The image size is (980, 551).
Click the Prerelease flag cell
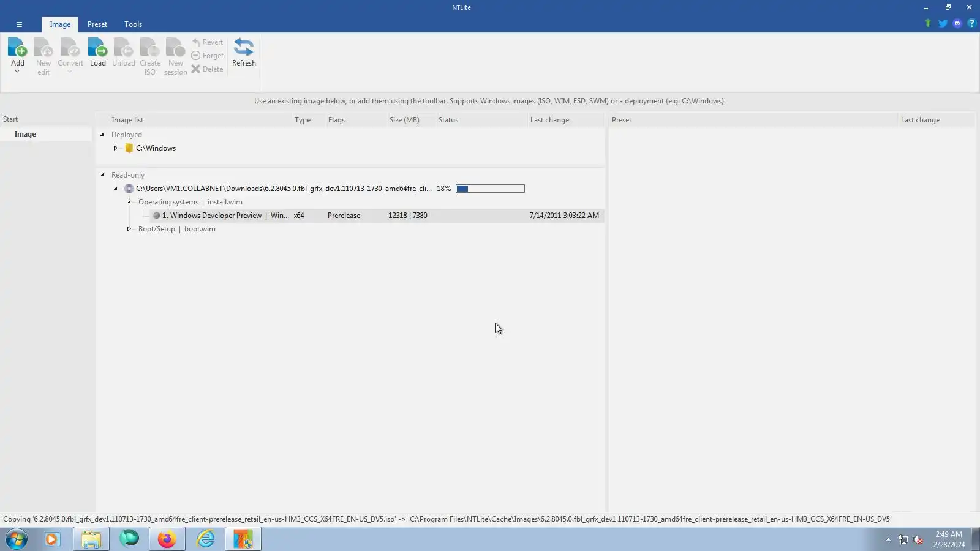(344, 216)
